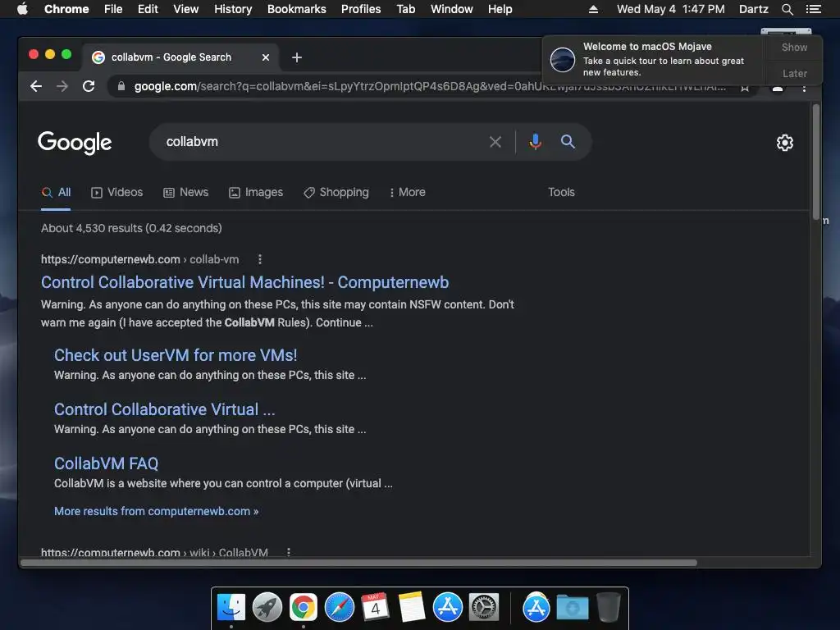Start voice search with the microphone icon

[535, 142]
